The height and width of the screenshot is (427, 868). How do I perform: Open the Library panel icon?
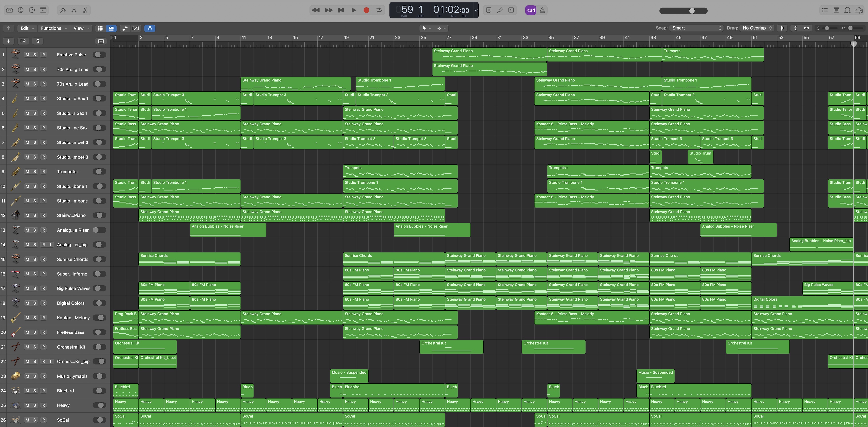9,10
